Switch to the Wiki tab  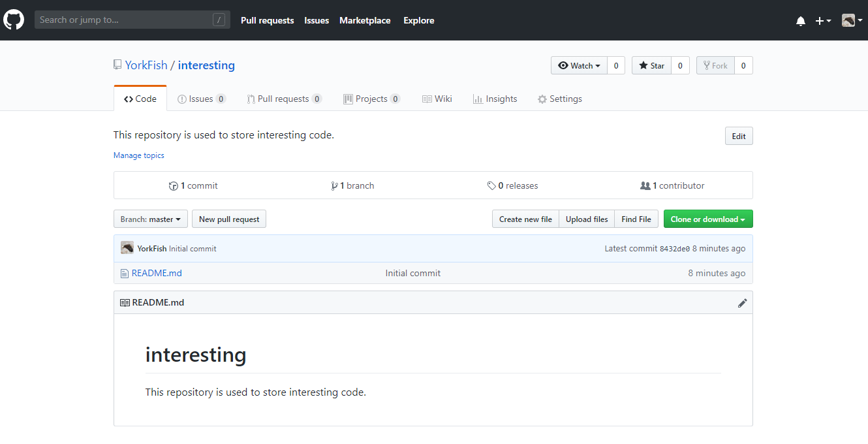tap(437, 99)
